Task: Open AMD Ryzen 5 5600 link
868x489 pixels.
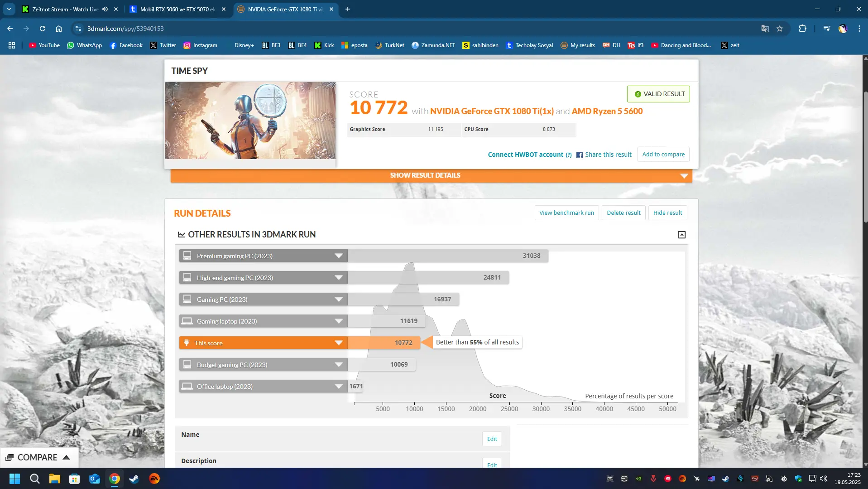Action: 607,111
